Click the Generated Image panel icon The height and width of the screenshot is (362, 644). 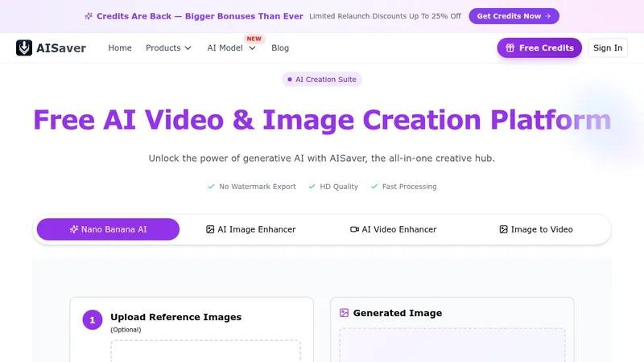(x=344, y=313)
